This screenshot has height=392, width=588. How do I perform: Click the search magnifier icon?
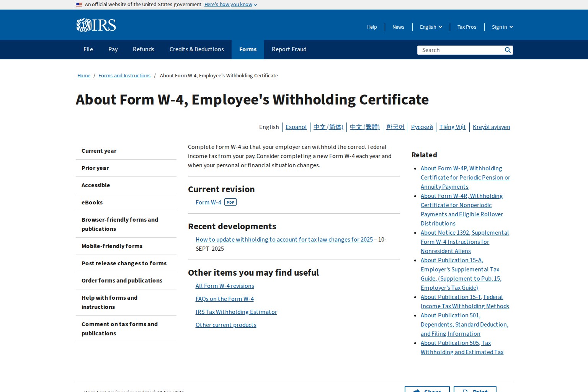(508, 50)
